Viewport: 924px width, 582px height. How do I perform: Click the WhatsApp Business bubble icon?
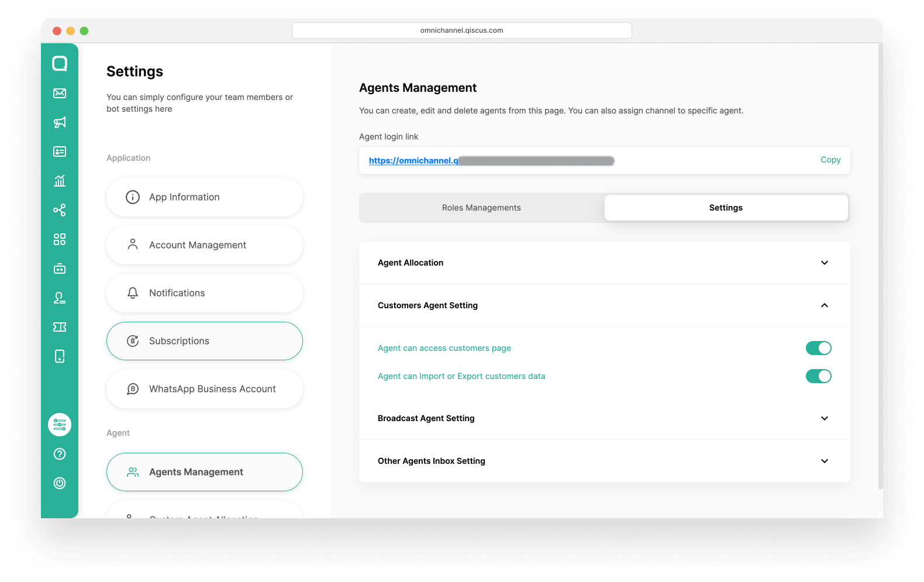[x=133, y=389]
